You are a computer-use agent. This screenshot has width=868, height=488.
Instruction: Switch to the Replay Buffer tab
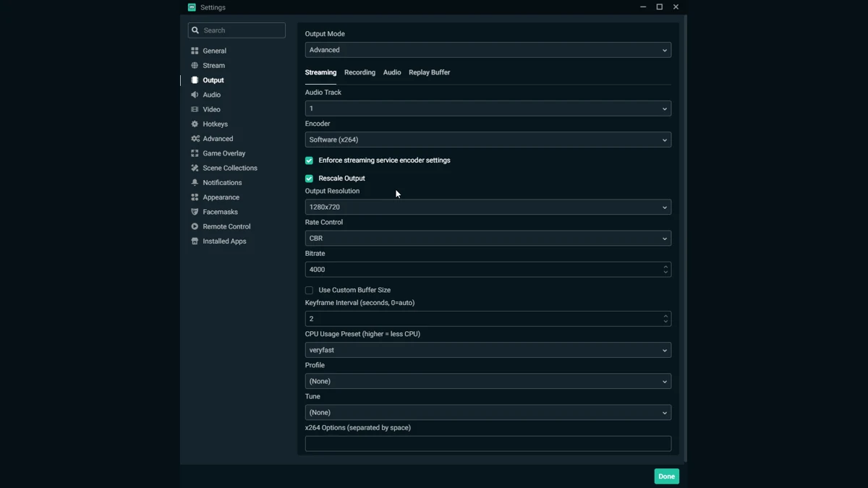(x=429, y=72)
